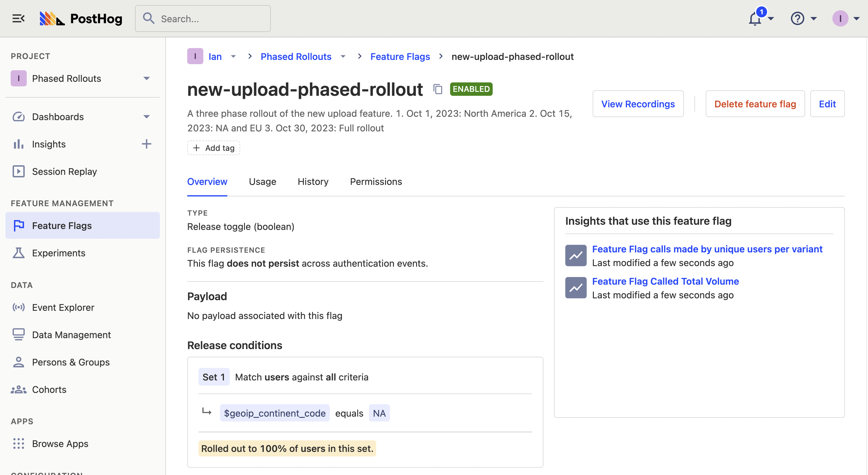
Task: Click the Event Explorer signal icon
Action: click(x=19, y=307)
